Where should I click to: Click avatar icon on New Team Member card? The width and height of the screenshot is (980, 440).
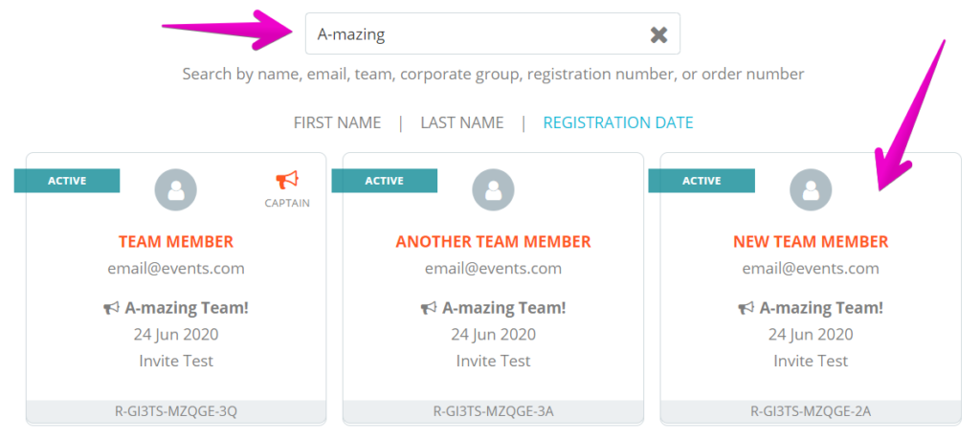coord(811,189)
